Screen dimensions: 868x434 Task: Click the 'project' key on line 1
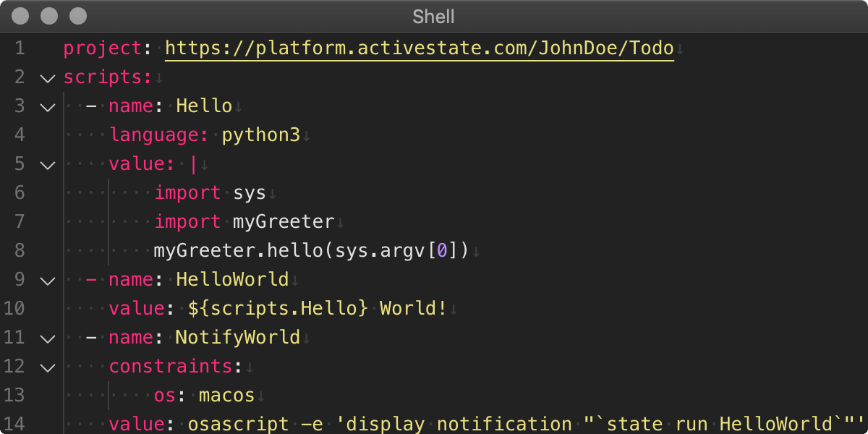coord(103,48)
